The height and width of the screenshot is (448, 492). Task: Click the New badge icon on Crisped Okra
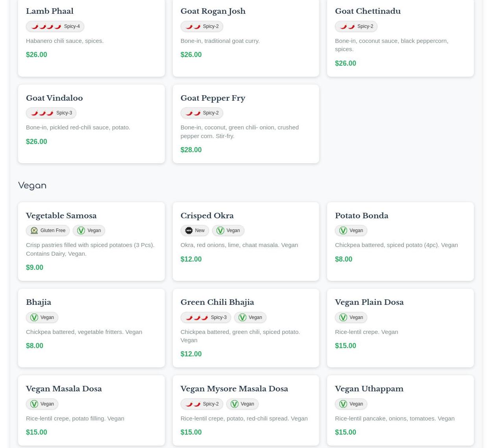point(189,230)
